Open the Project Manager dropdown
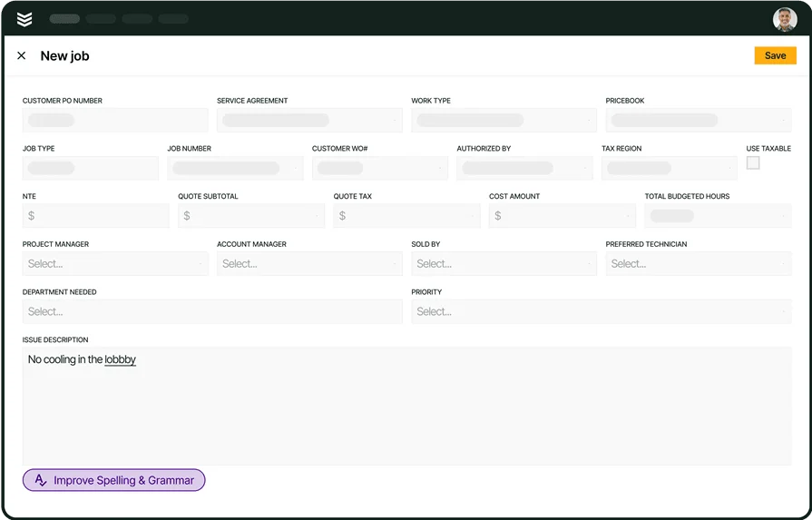 [115, 264]
